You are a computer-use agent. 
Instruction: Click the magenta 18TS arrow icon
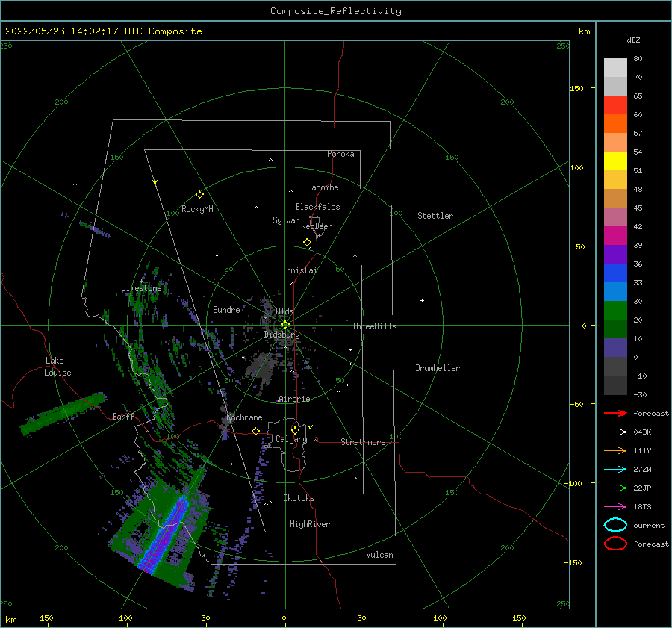(x=615, y=507)
